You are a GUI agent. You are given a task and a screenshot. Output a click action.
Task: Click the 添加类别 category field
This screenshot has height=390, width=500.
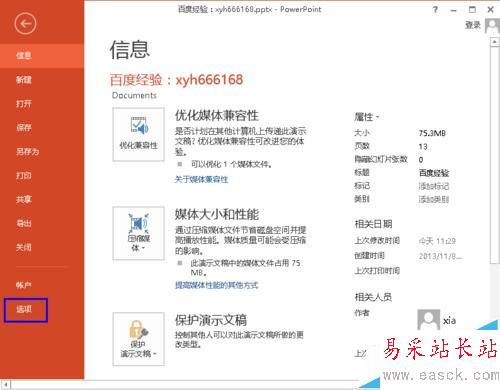pyautogui.click(x=434, y=199)
